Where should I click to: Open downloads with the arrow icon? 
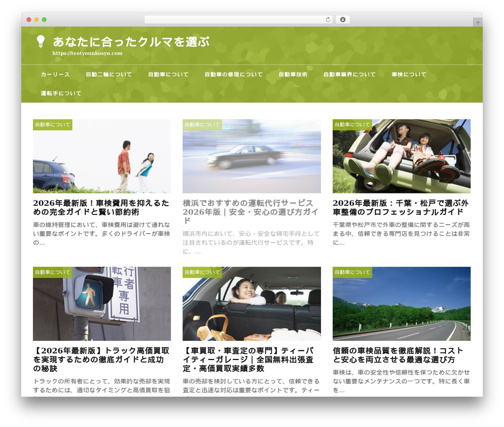point(343,20)
